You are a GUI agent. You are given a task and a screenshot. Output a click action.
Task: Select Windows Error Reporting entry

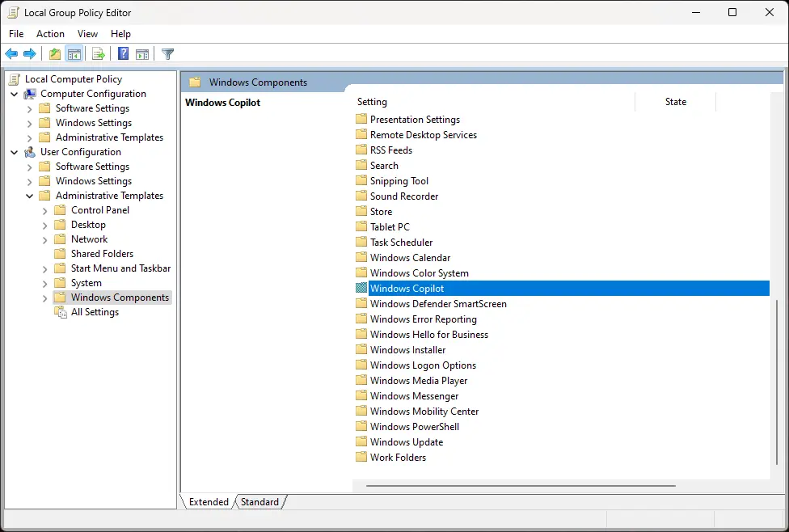click(423, 319)
